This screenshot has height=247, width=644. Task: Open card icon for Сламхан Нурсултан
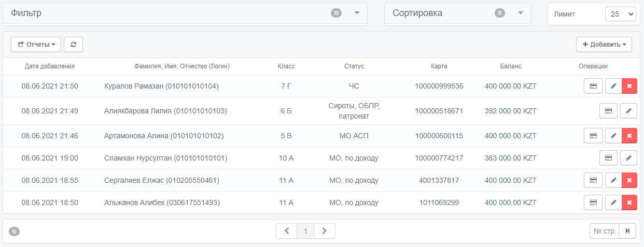point(609,158)
